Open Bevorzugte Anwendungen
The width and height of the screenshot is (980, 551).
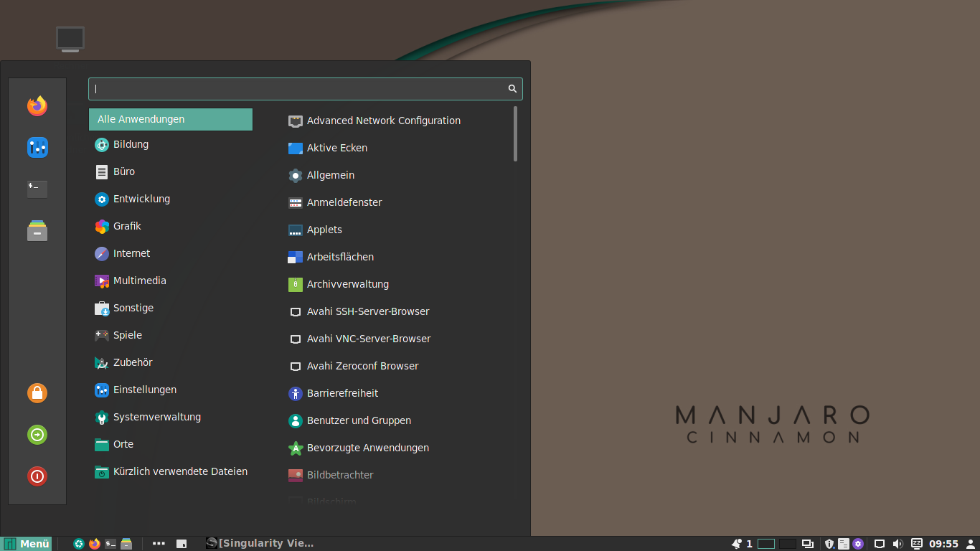[396, 448]
